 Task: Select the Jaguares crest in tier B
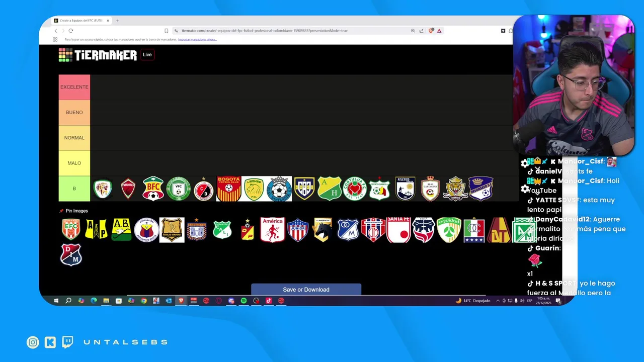coord(103,189)
